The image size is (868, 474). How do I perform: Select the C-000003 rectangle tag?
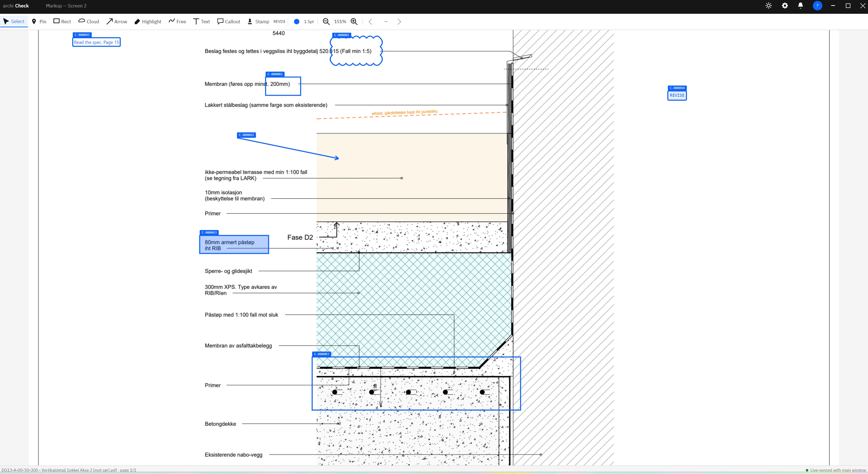(x=321, y=354)
